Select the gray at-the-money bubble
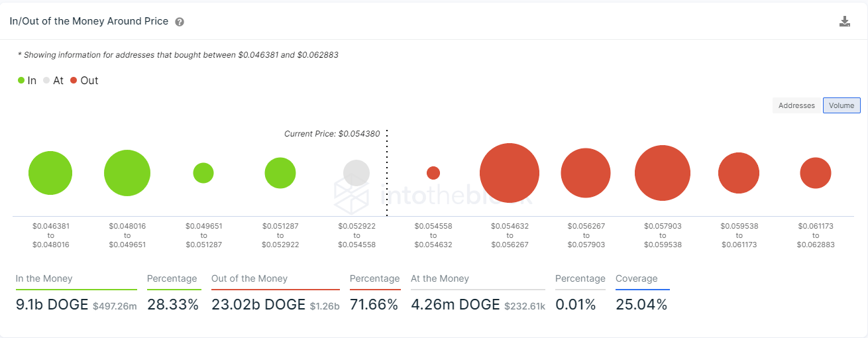The image size is (868, 338). tap(356, 173)
